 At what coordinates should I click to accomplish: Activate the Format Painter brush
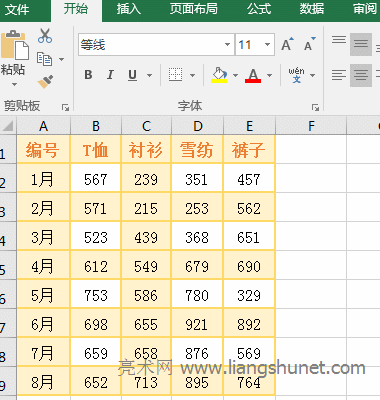[45, 81]
